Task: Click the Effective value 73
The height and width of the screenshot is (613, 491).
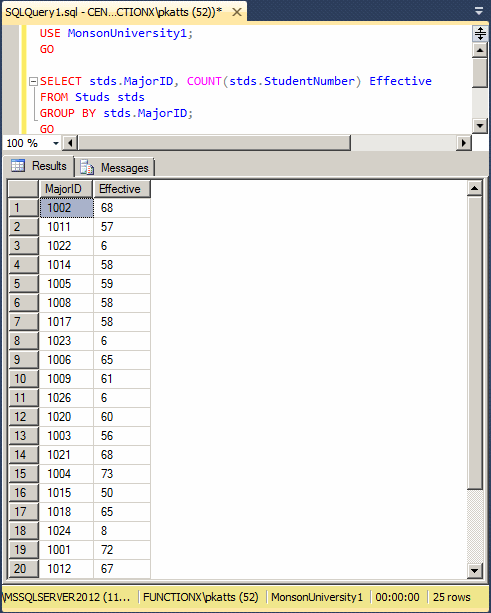Action: point(122,473)
